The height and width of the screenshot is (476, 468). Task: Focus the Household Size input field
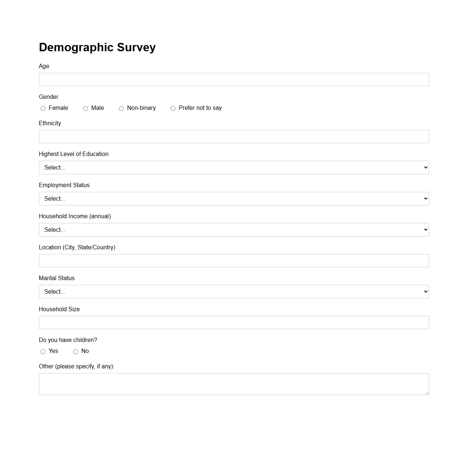pos(234,323)
